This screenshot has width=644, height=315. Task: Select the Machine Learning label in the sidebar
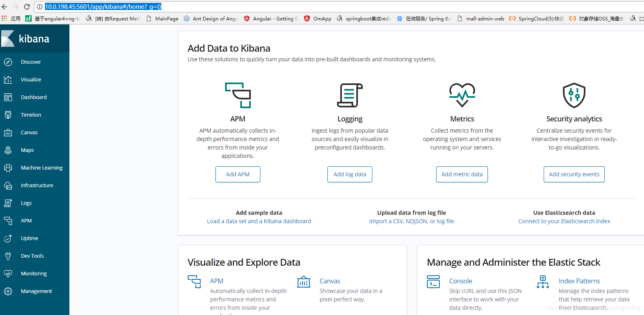(x=42, y=168)
